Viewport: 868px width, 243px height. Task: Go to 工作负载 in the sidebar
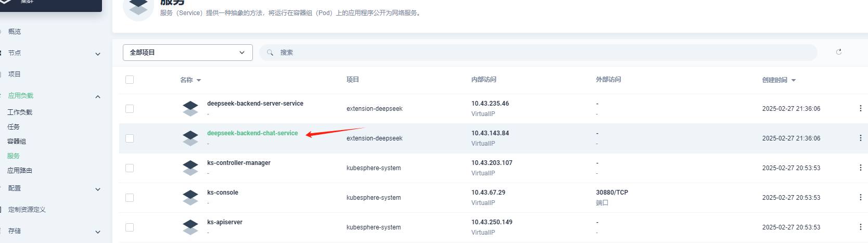coord(20,112)
